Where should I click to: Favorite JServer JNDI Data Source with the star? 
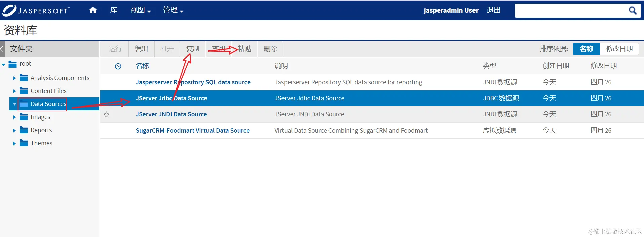pyautogui.click(x=107, y=115)
